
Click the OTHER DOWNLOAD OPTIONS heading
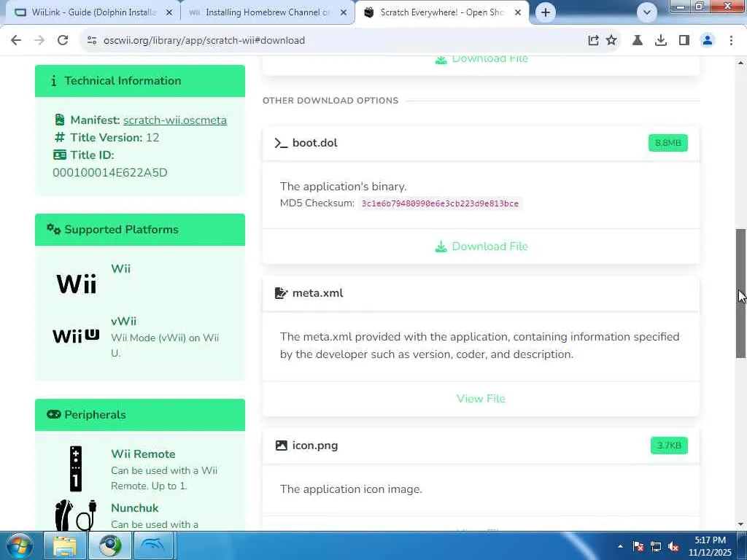330,101
